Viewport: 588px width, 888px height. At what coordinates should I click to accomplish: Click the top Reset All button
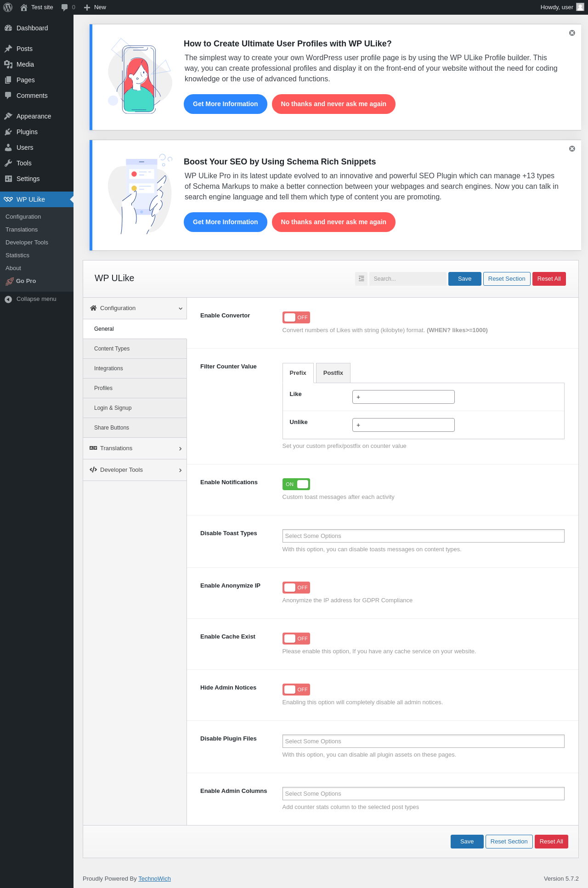click(549, 279)
